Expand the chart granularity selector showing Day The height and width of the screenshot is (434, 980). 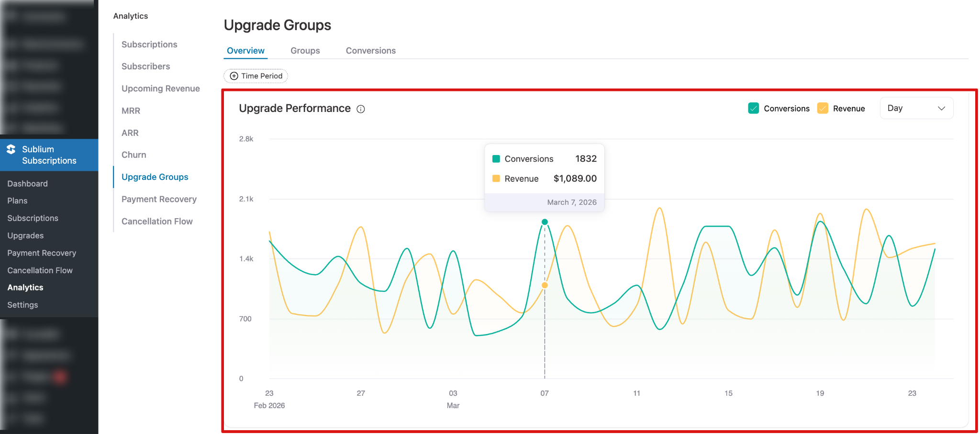pos(916,108)
